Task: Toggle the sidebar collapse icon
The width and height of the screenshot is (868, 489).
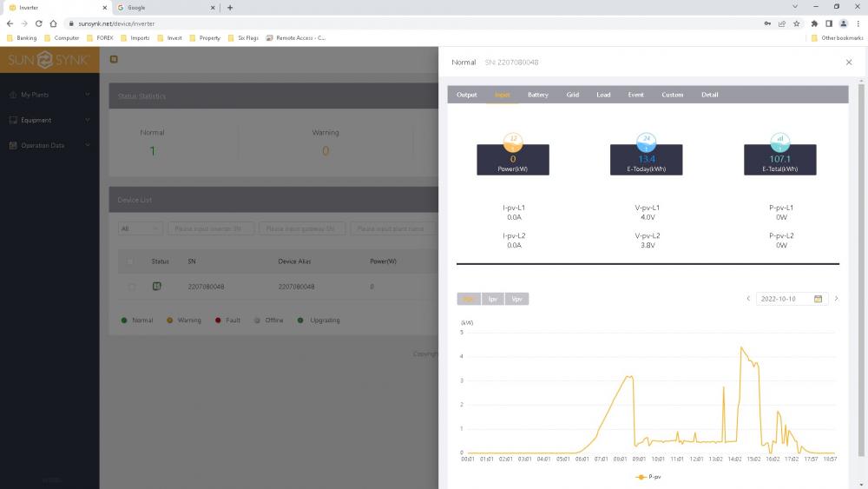Action: click(114, 59)
